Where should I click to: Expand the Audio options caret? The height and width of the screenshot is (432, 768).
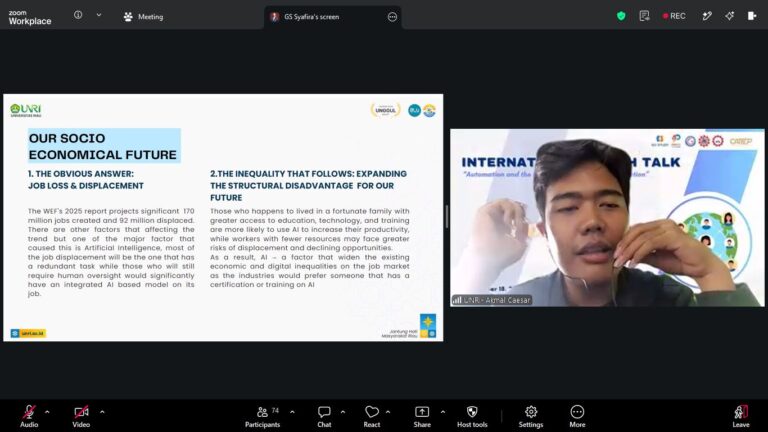(47, 412)
